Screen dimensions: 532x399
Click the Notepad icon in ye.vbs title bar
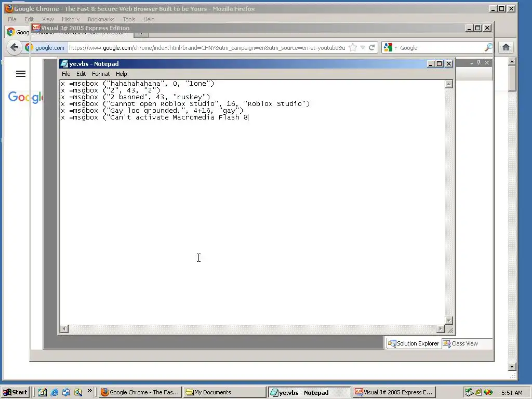64,64
